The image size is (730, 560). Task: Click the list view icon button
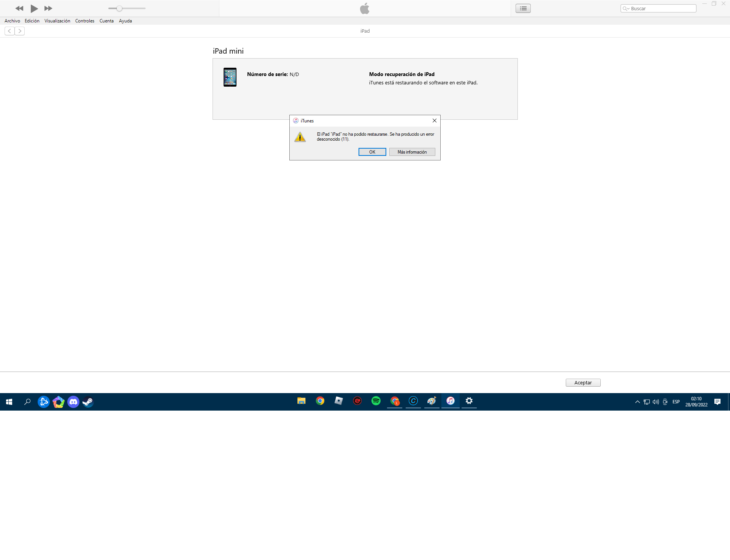click(x=523, y=8)
